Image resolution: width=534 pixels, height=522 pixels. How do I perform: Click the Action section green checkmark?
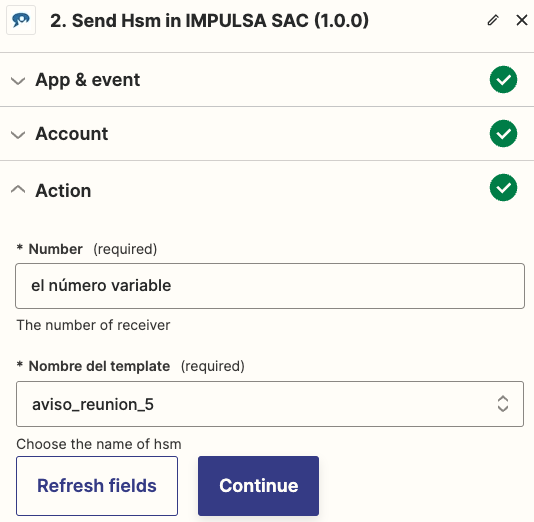click(x=503, y=188)
